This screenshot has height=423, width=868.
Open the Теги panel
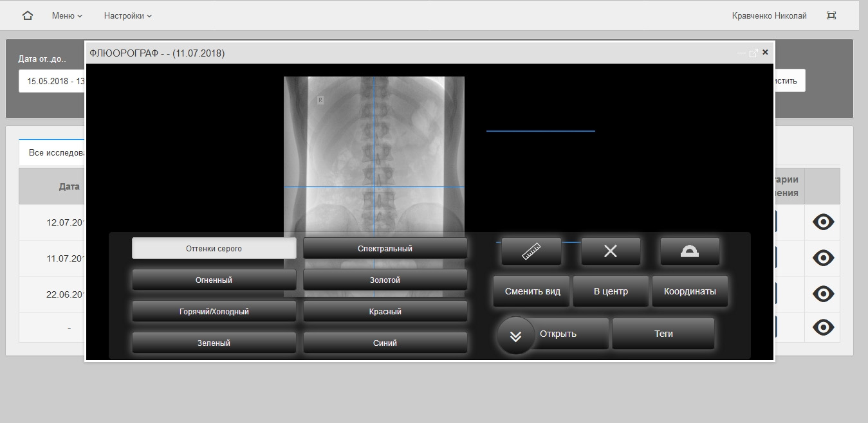click(663, 334)
